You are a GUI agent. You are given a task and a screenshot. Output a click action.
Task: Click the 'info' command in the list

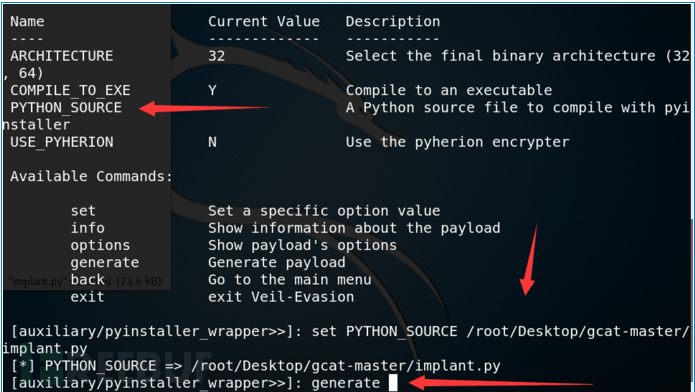87,228
